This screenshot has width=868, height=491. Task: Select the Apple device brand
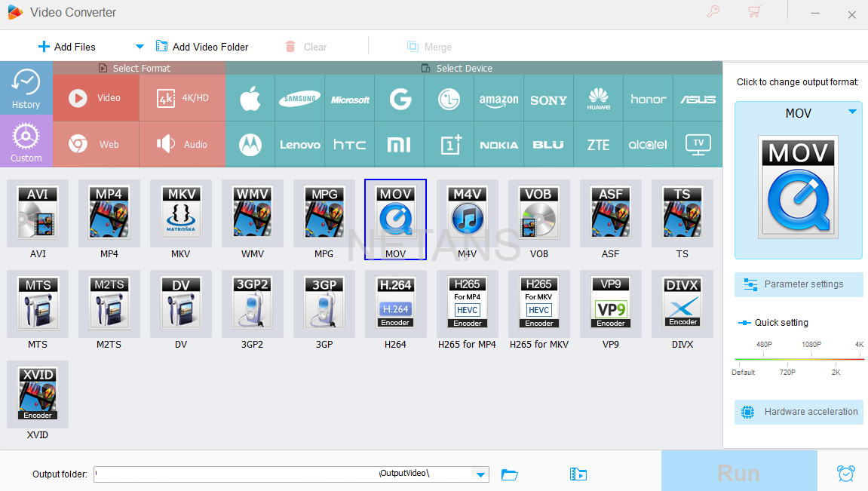(250, 99)
